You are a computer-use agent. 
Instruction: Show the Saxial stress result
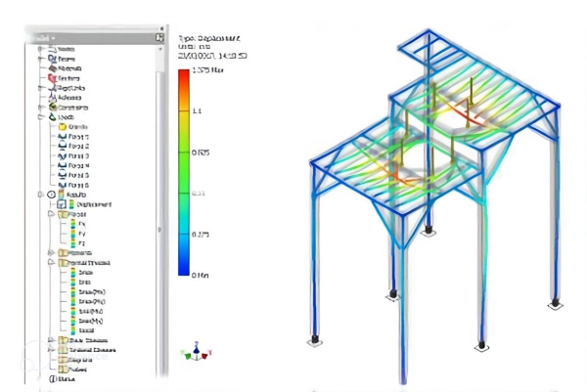(x=82, y=330)
